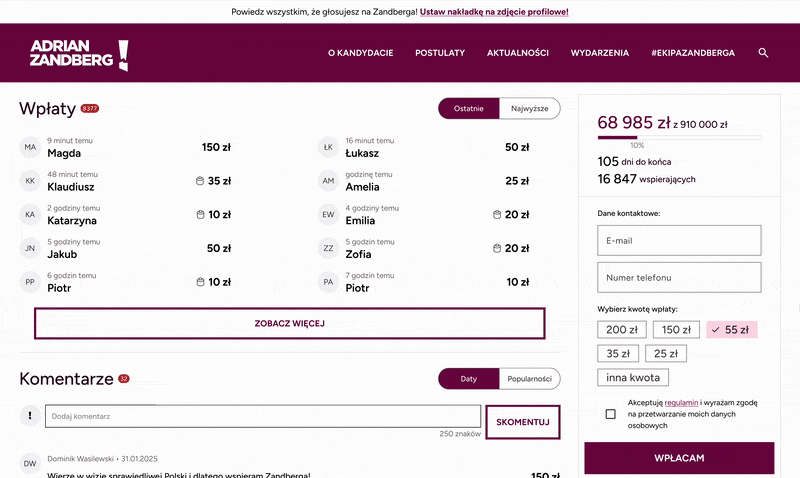
Task: Open POSTULATY menu item
Action: pyautogui.click(x=440, y=53)
